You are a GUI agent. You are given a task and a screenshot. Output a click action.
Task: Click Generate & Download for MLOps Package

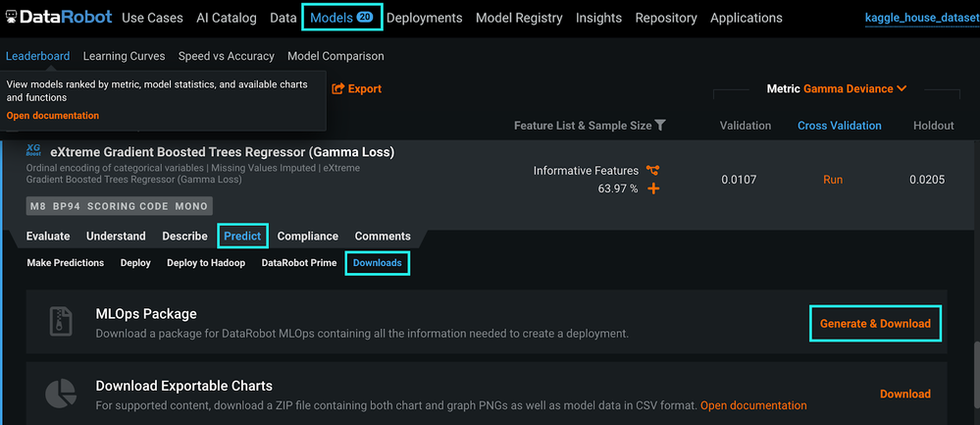[875, 324]
